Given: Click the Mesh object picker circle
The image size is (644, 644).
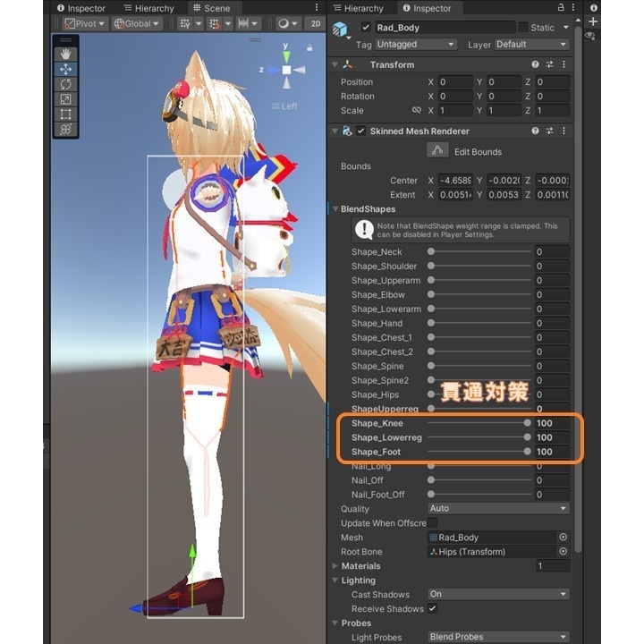Looking at the screenshot, I should 563,538.
